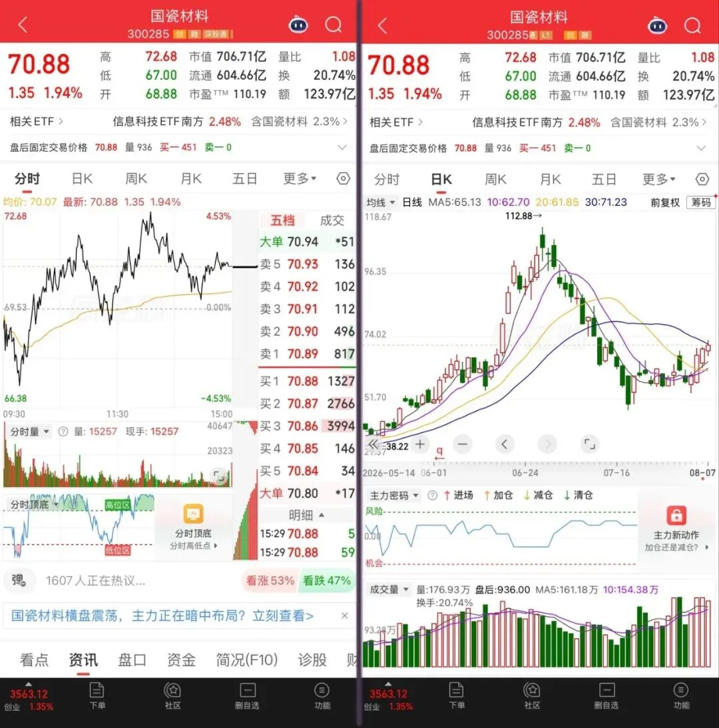The width and height of the screenshot is (719, 728).
Task: Tap 下单 order icon in right bottom bar
Action: click(x=456, y=696)
